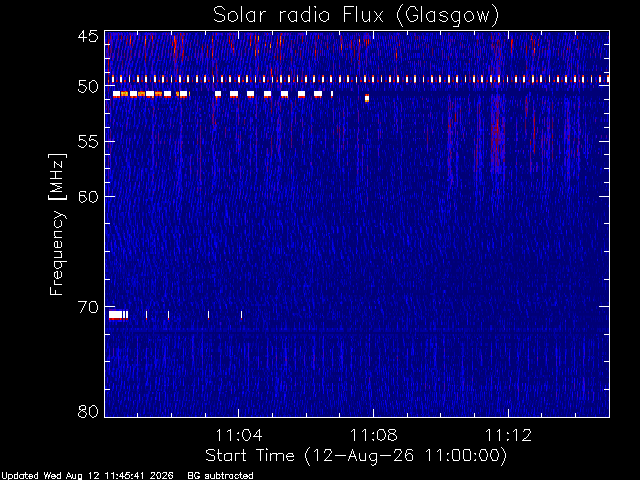Click the 'Solar radio Flux (Glasgow)' title
The height and width of the screenshot is (480, 640).
(x=356, y=16)
